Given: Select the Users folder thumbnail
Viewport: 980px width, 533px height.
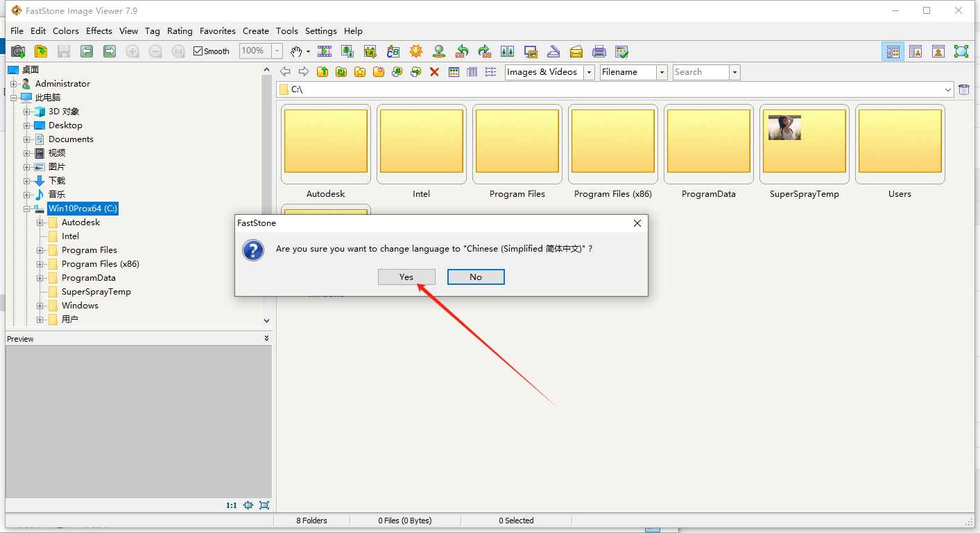Looking at the screenshot, I should coord(900,144).
